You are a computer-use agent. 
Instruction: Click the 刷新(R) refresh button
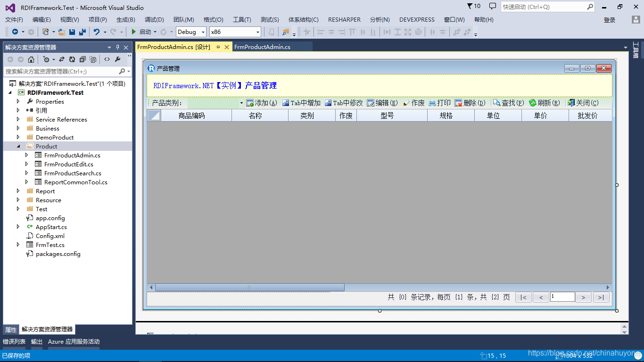[545, 103]
